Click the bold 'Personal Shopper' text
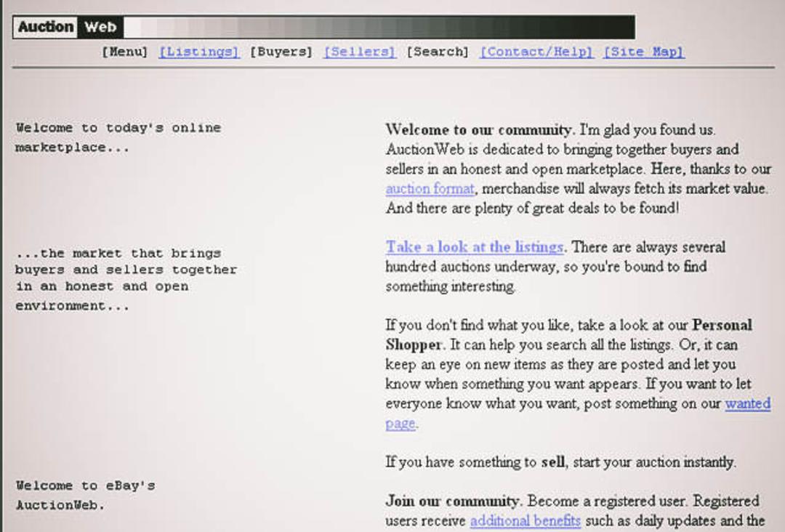Viewport: 785px width, 532px height. 568,335
